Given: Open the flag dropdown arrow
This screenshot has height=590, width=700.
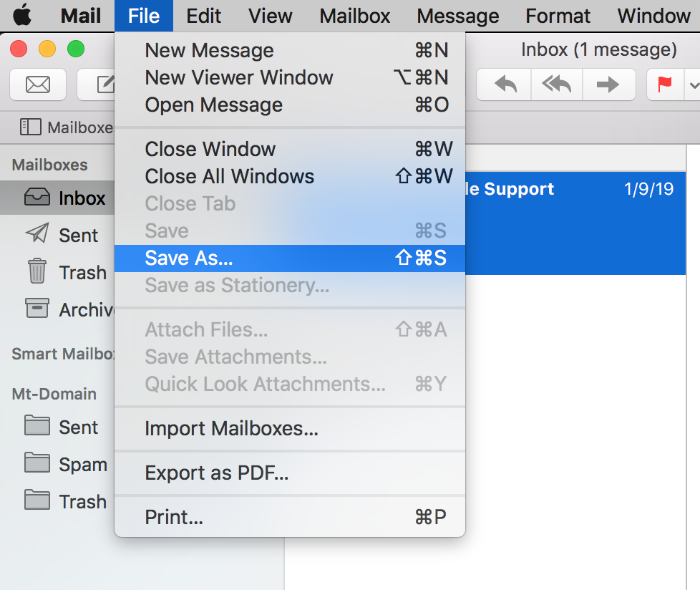Looking at the screenshot, I should click(x=693, y=84).
